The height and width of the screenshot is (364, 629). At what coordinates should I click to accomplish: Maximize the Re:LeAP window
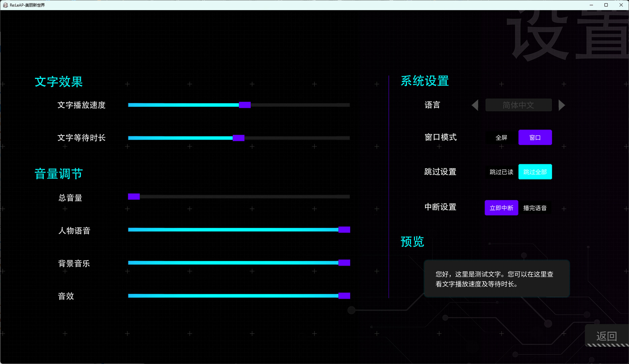[606, 5]
